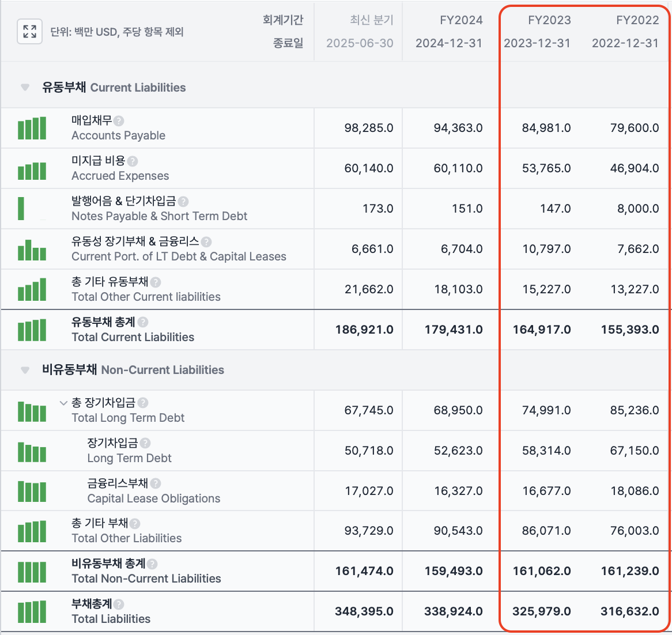Click the value 98,285.0
This screenshot has height=635, width=672.
pos(369,128)
